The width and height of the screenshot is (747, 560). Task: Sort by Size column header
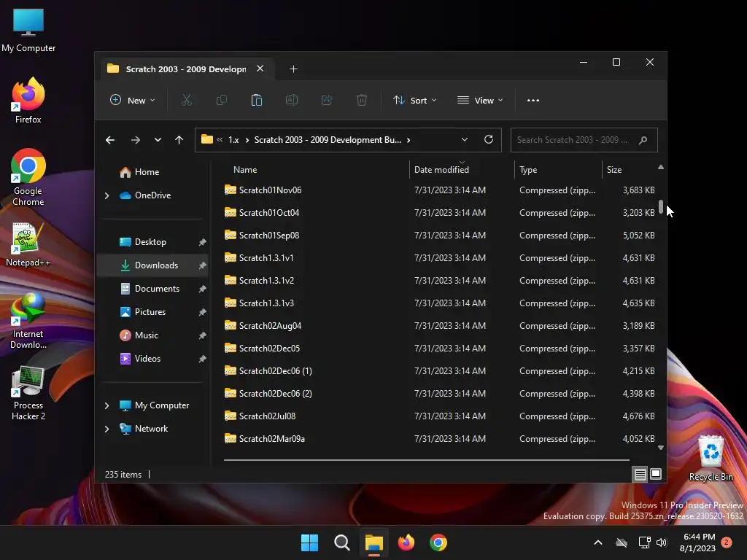(630, 169)
